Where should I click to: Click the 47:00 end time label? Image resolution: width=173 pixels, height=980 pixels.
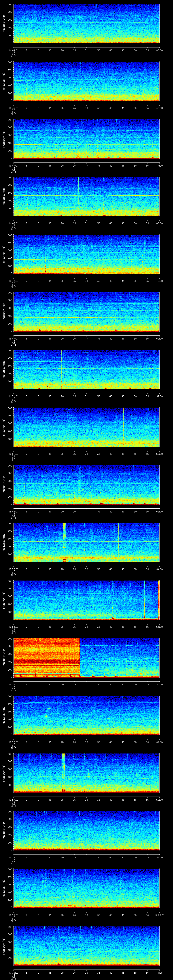[x=160, y=165]
